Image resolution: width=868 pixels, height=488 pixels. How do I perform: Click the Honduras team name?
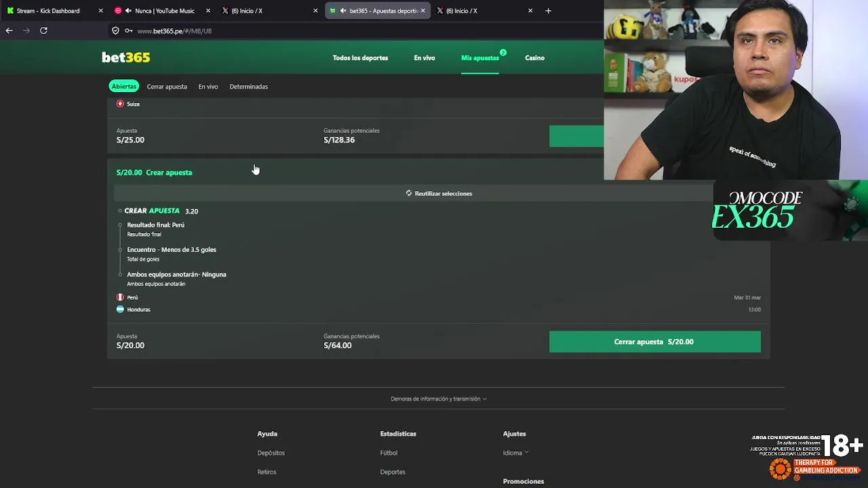tap(138, 310)
